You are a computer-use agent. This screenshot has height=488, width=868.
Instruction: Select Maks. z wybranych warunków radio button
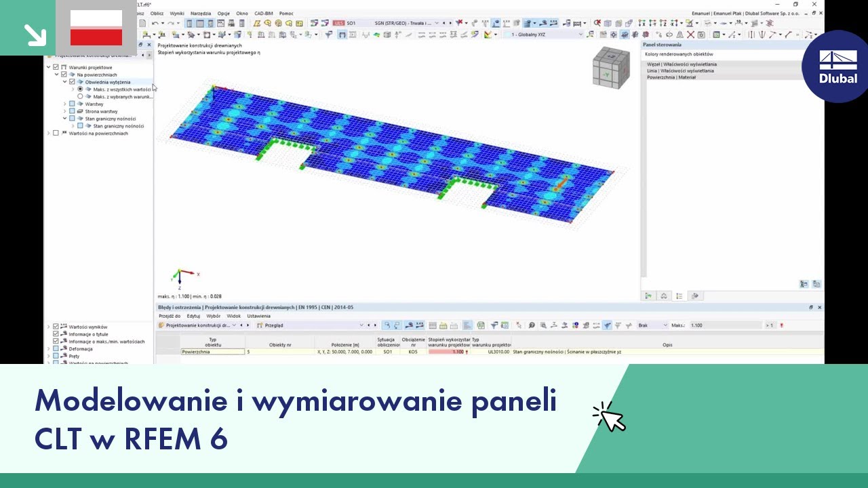coord(80,96)
